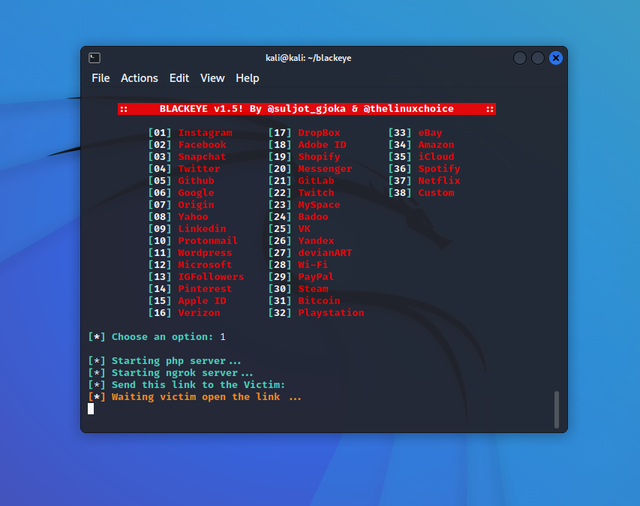
Task: Click the Pinterest option text
Action: click(x=205, y=289)
